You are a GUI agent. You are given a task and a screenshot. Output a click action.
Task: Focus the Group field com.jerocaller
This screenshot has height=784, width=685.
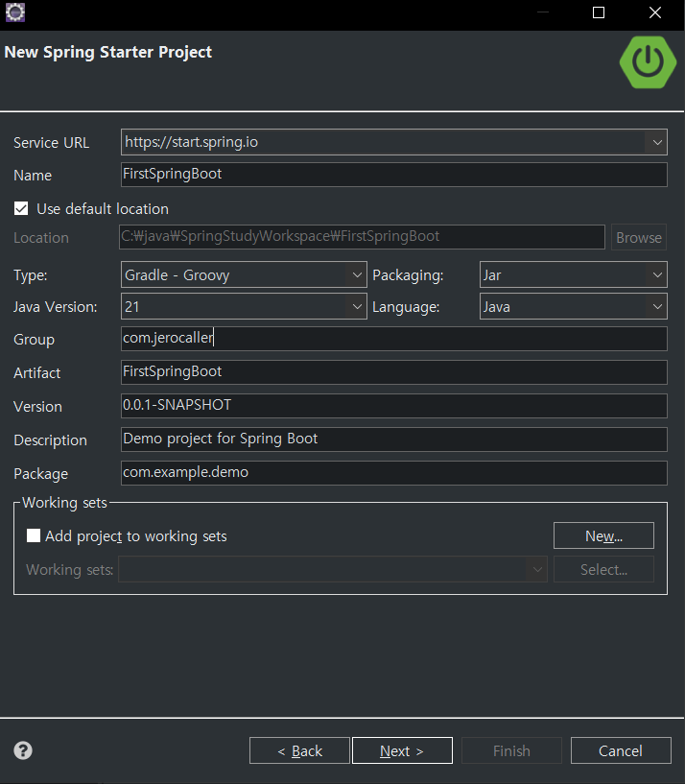pyautogui.click(x=394, y=339)
